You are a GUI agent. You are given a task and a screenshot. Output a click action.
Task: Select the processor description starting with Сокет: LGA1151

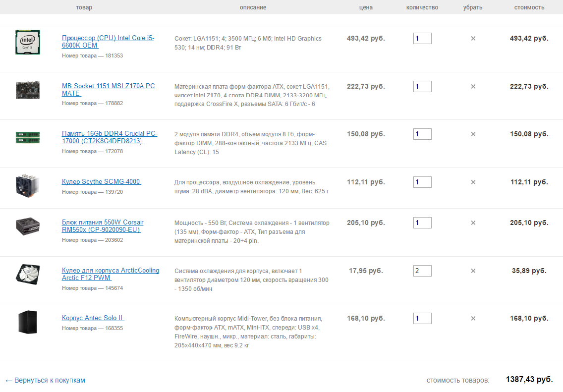pos(248,43)
